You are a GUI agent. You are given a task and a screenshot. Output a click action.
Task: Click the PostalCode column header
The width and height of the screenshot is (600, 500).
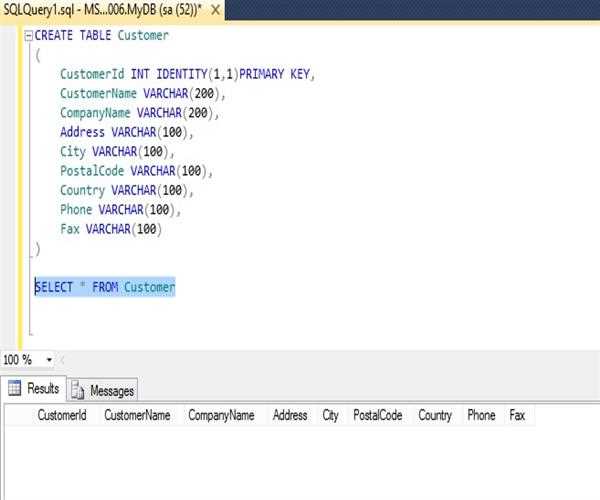tap(377, 415)
